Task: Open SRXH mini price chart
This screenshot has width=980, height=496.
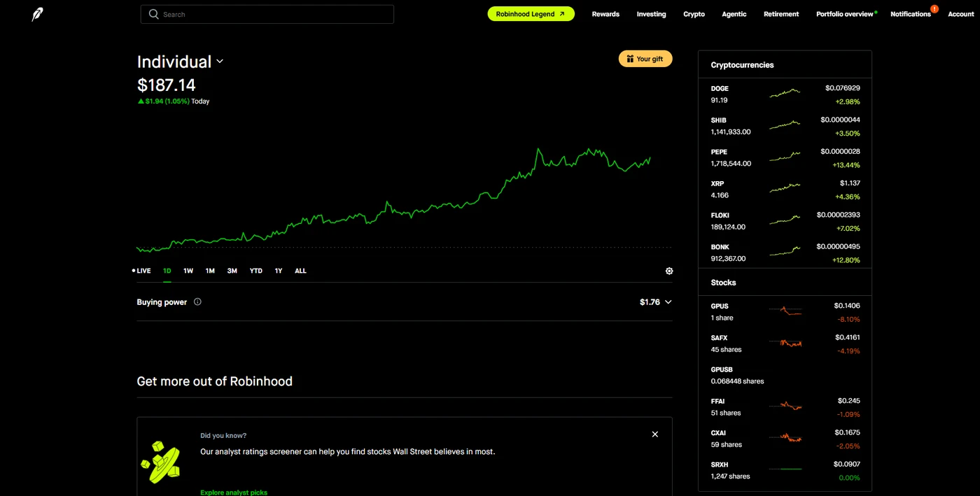Action: 785,469
